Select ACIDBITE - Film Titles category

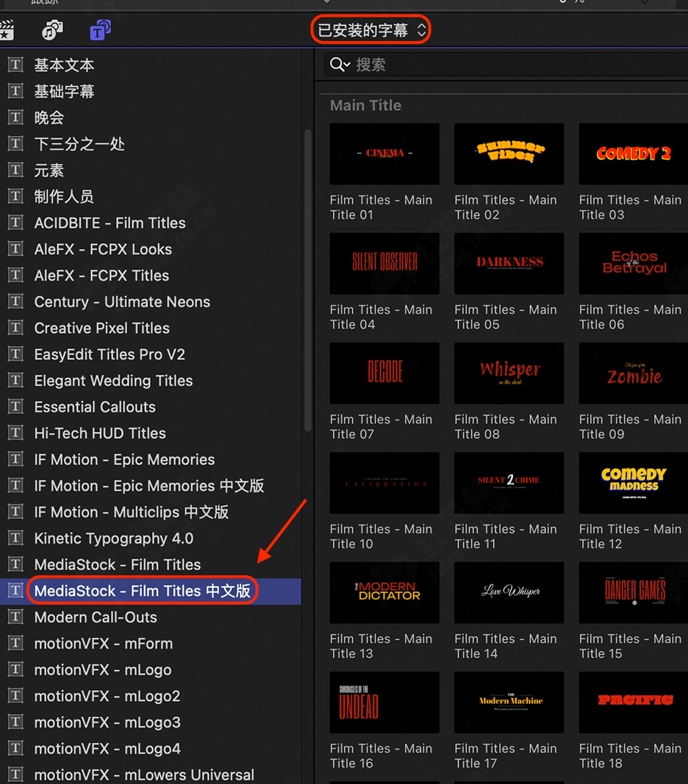pyautogui.click(x=150, y=223)
